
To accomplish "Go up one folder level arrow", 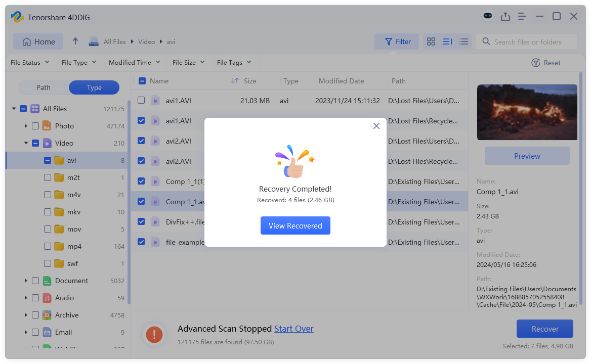I will pos(75,41).
